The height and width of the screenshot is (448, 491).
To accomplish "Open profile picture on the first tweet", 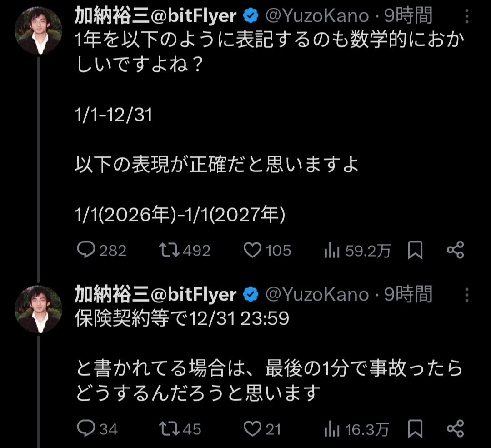I will 38,31.
